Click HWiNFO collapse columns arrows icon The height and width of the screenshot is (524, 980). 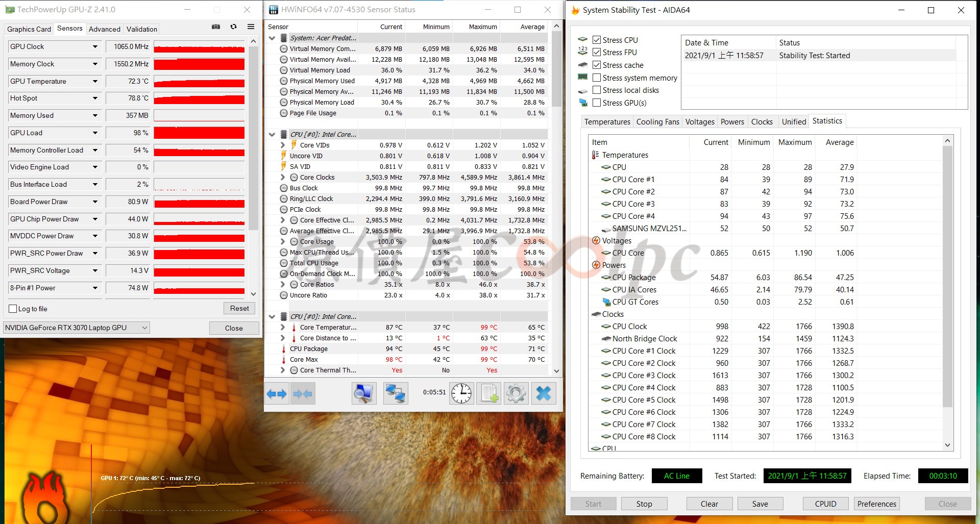coord(303,393)
